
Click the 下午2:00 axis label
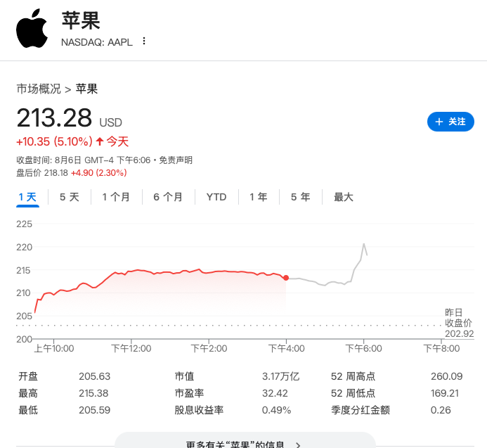coord(209,349)
